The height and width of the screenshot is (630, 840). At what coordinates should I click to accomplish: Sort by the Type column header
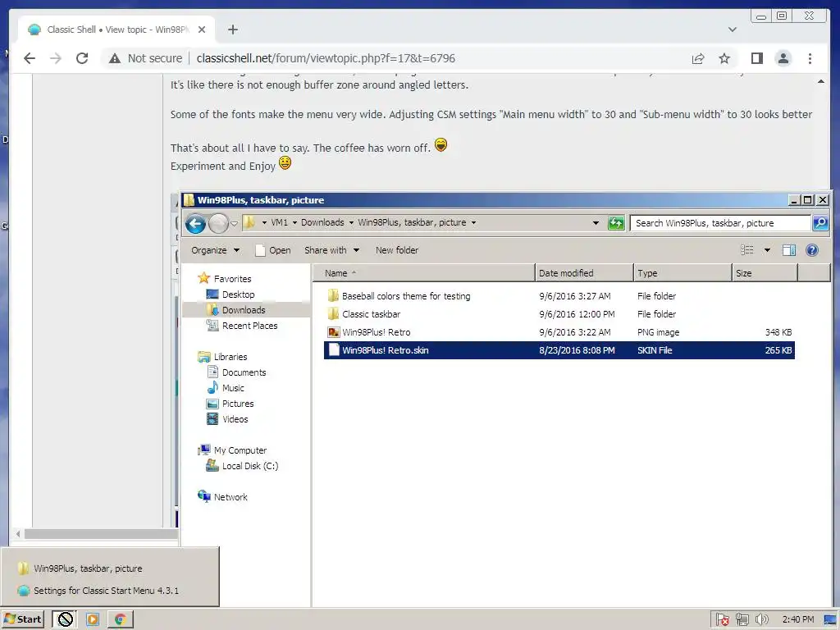(x=682, y=273)
